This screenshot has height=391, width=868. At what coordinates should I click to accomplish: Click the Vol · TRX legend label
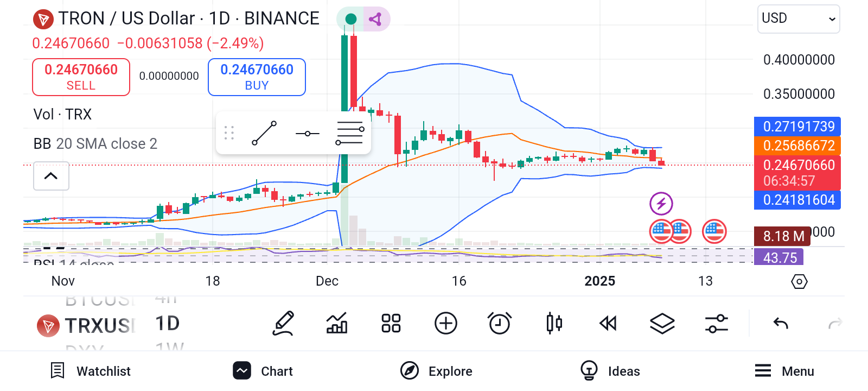tap(62, 115)
